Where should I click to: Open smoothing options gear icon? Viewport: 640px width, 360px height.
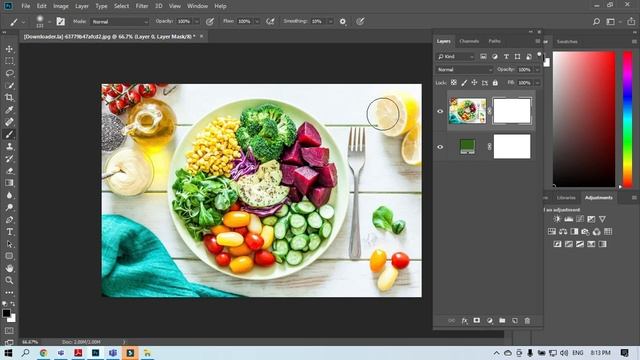click(343, 22)
